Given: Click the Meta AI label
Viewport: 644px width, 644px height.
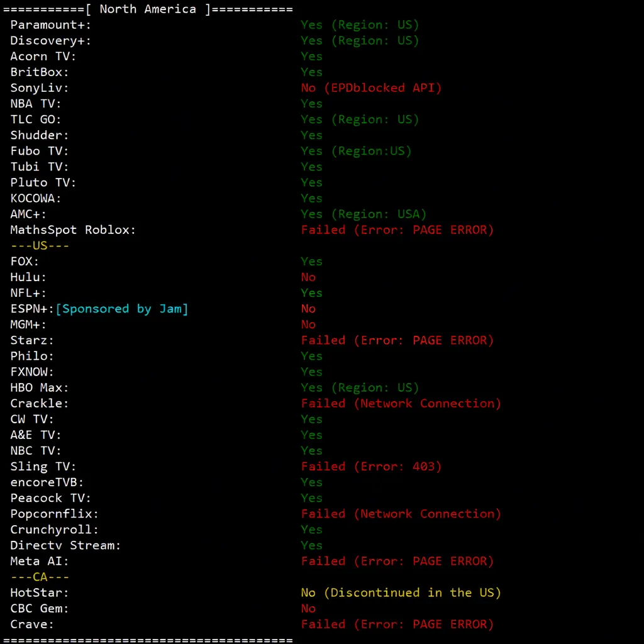Looking at the screenshot, I should (40, 561).
